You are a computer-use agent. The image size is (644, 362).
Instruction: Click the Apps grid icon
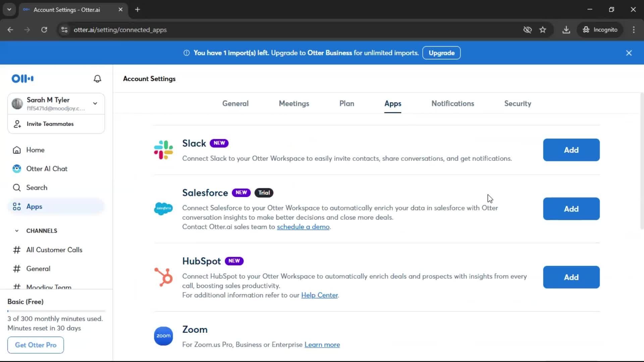click(17, 206)
